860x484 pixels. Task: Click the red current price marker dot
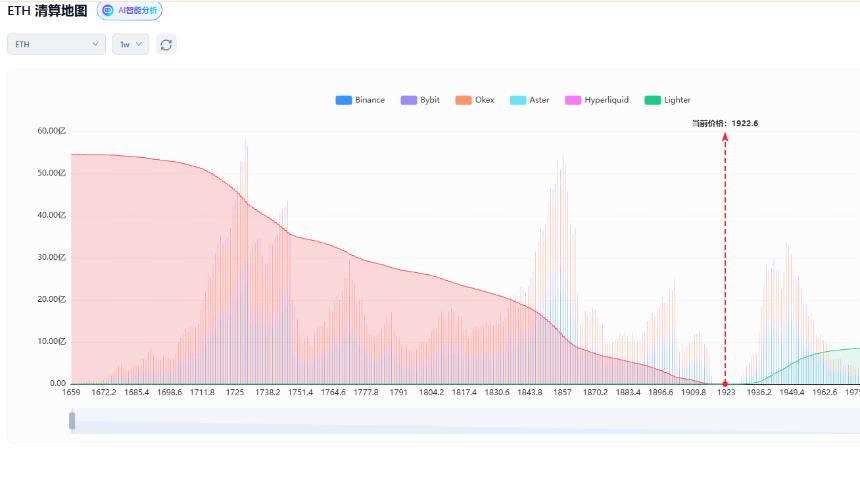(725, 384)
